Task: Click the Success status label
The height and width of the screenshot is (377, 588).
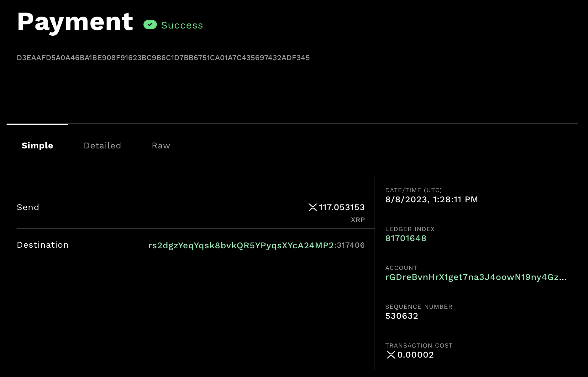Action: [182, 25]
